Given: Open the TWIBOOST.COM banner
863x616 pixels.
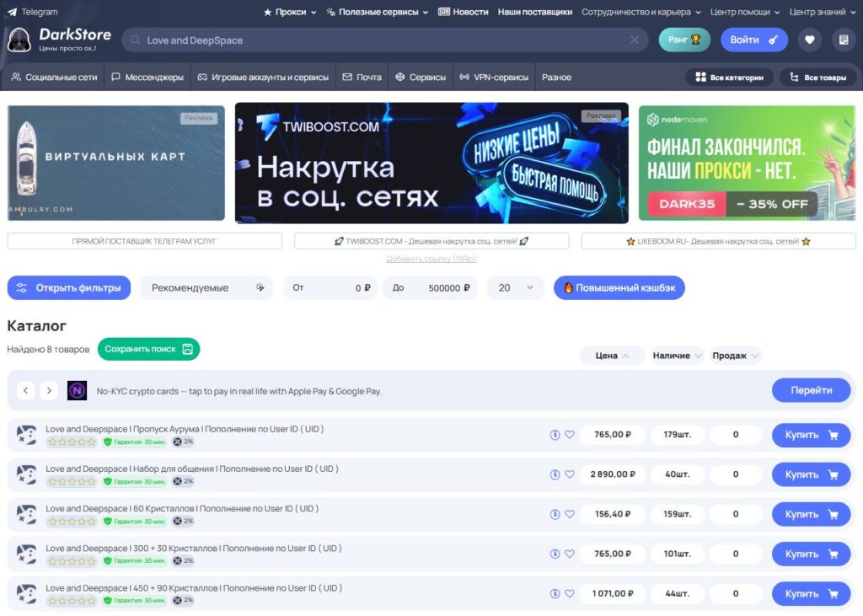Looking at the screenshot, I should [x=431, y=163].
